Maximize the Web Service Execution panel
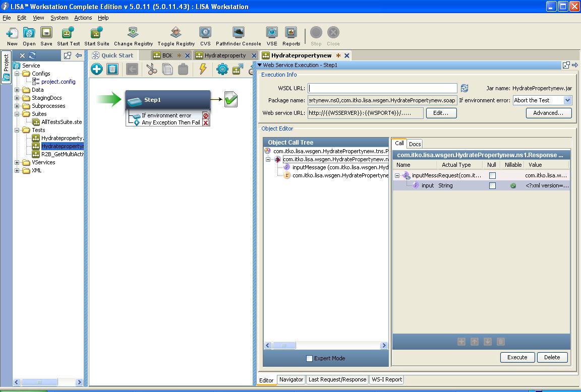 566,65
